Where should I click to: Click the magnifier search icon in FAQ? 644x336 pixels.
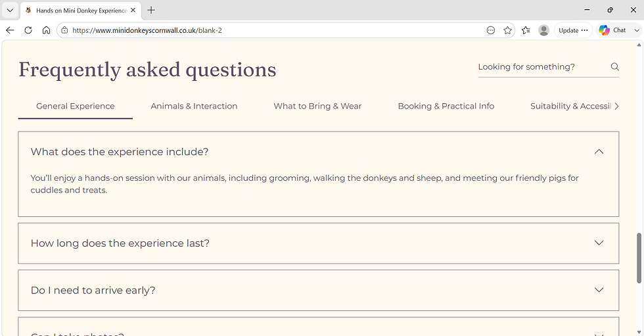coord(614,66)
